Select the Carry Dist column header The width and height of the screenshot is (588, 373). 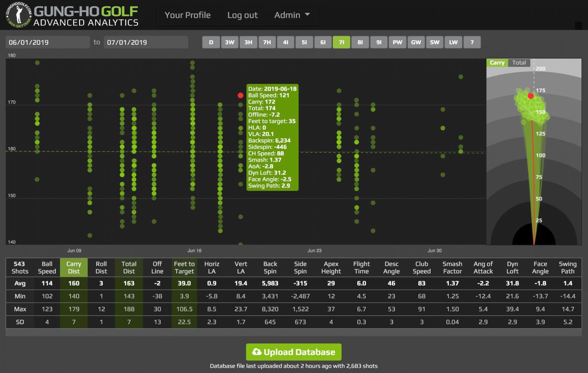click(74, 267)
